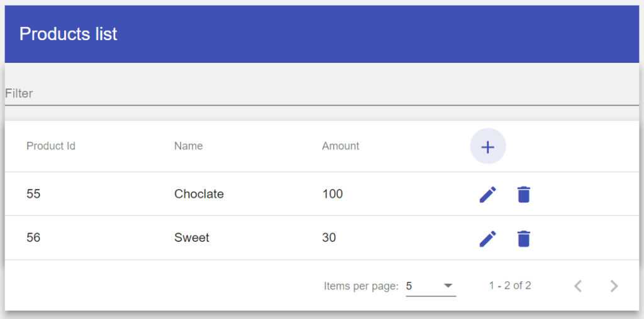Focus the Filter input field
Viewport: 644px width, 319px height.
[322, 94]
